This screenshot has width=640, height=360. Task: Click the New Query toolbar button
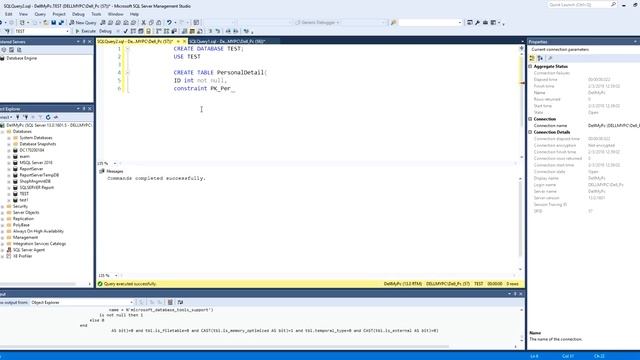coord(83,22)
